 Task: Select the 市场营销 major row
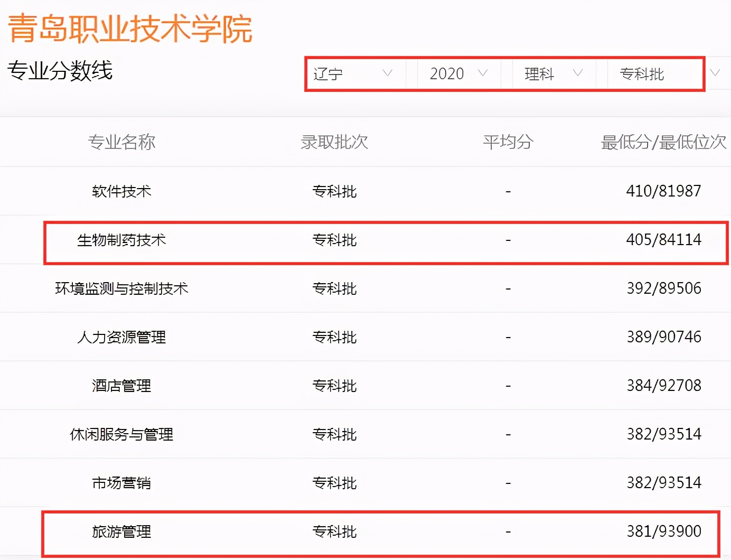coord(121,482)
